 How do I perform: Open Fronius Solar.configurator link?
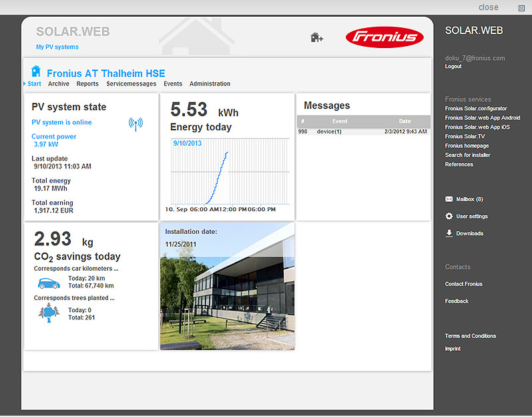476,108
